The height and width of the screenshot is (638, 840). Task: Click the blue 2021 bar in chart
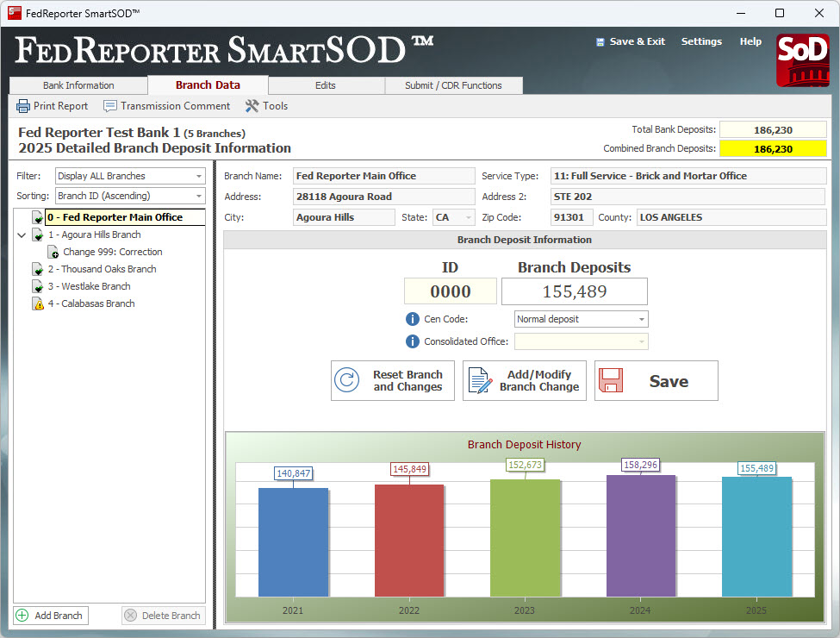click(293, 541)
